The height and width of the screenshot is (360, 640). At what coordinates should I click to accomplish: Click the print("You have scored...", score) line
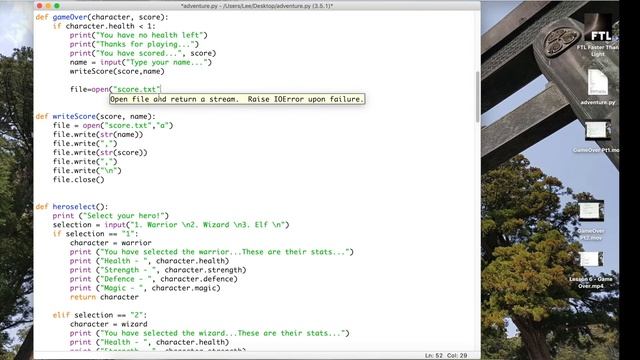pos(143,53)
